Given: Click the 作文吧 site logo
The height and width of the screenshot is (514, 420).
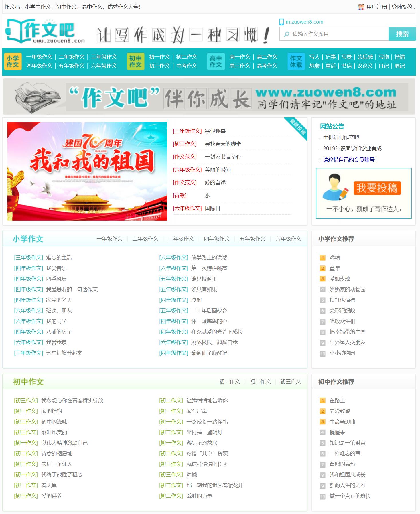Looking at the screenshot, I should [x=45, y=31].
